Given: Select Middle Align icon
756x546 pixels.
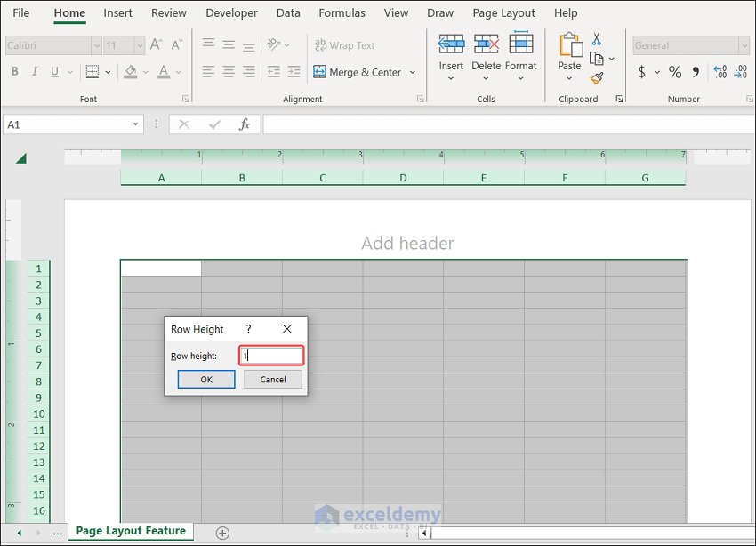Looking at the screenshot, I should pos(229,44).
